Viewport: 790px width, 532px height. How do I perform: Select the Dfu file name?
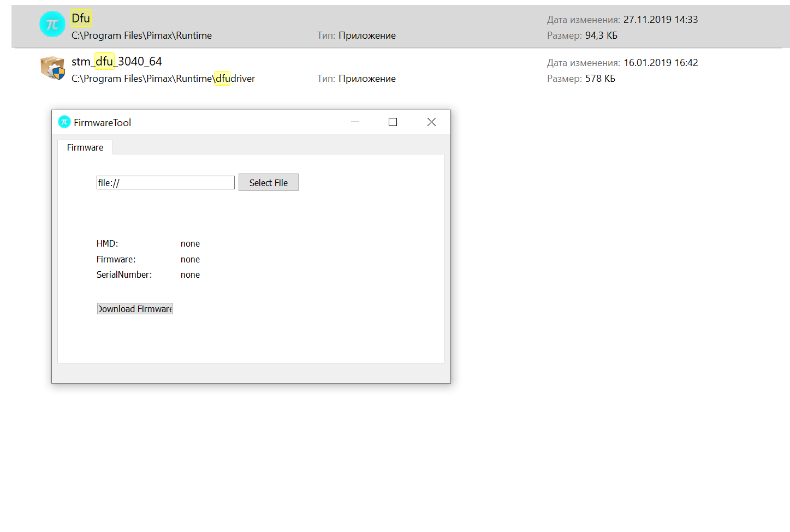81,18
